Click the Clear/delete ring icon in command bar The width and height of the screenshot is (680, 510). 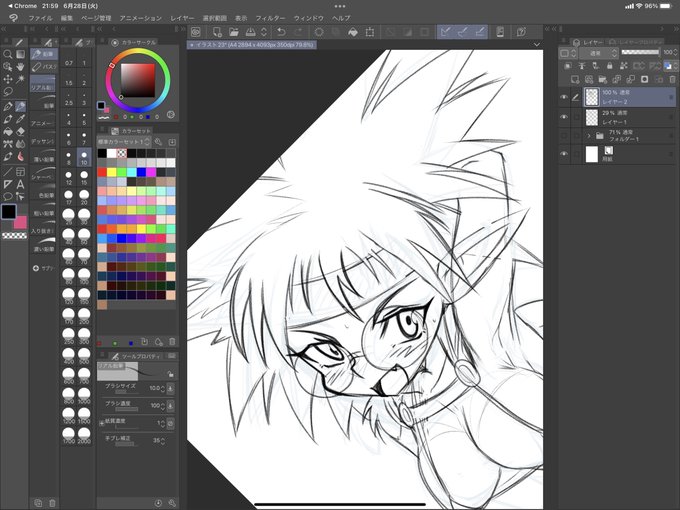point(319,32)
